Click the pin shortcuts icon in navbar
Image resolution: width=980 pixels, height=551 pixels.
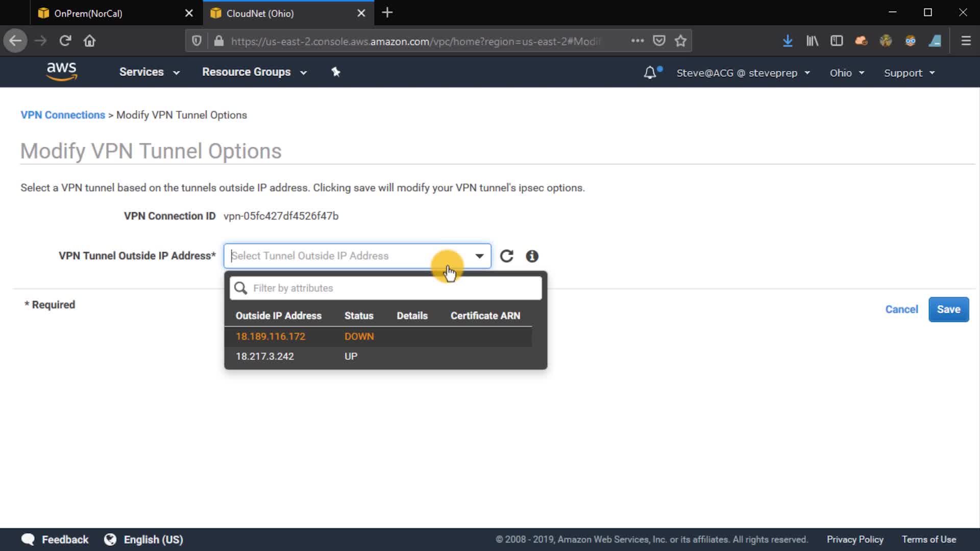[335, 72]
